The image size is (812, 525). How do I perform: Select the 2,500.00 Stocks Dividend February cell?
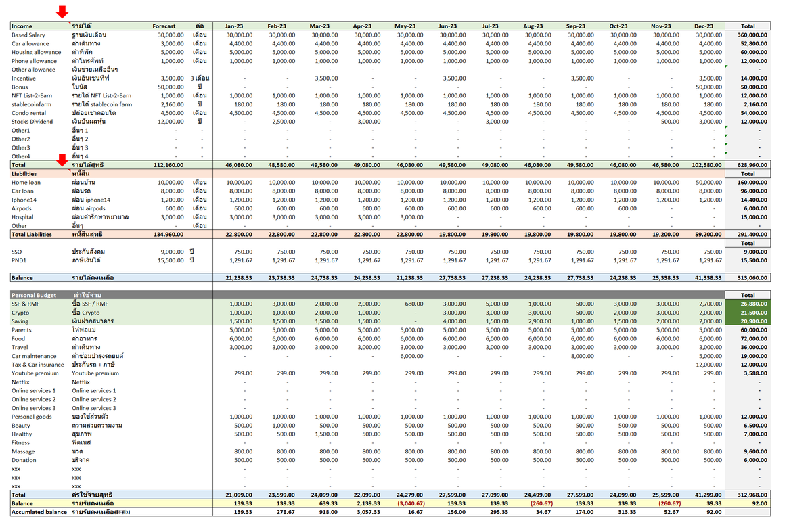(284, 122)
